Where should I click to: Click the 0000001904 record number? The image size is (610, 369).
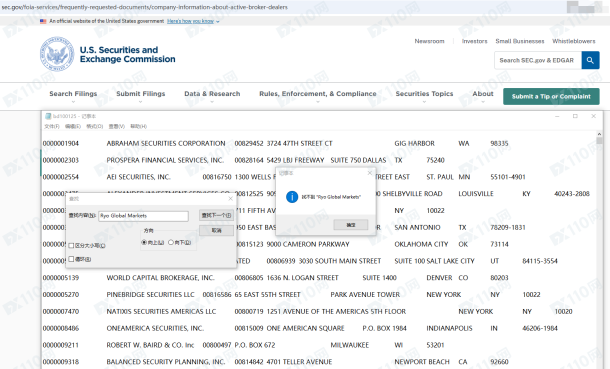61,143
